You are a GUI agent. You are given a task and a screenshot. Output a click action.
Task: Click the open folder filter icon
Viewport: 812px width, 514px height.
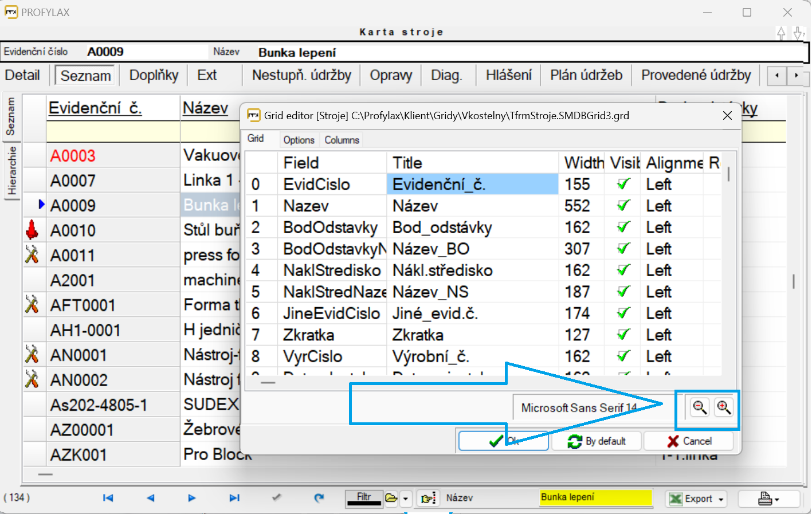[x=391, y=498]
